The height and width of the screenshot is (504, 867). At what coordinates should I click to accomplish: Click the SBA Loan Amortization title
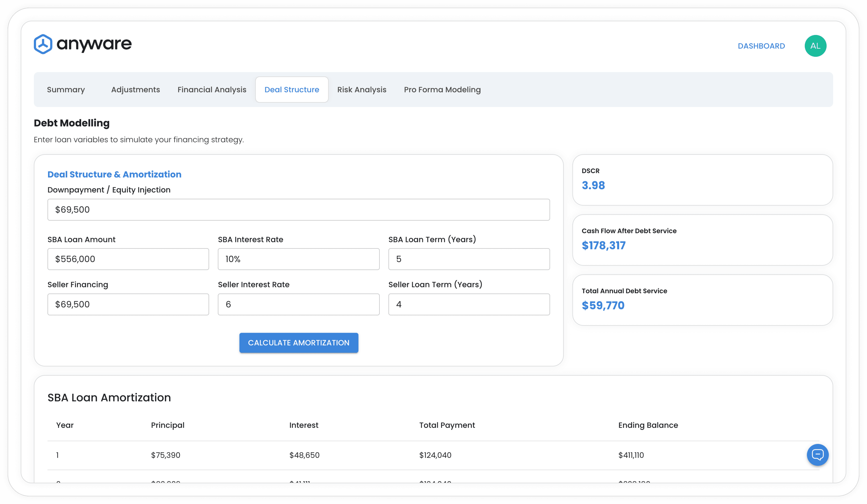[x=109, y=397]
